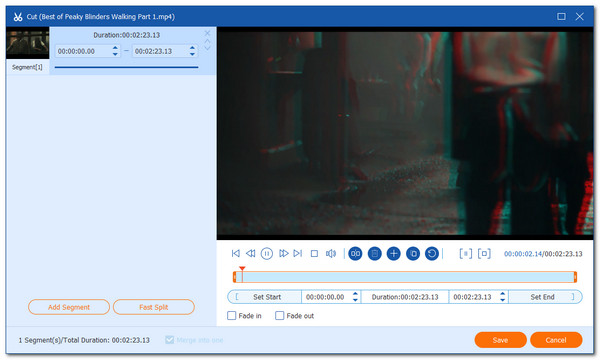Toggle the Merge into one checkbox

pos(170,340)
